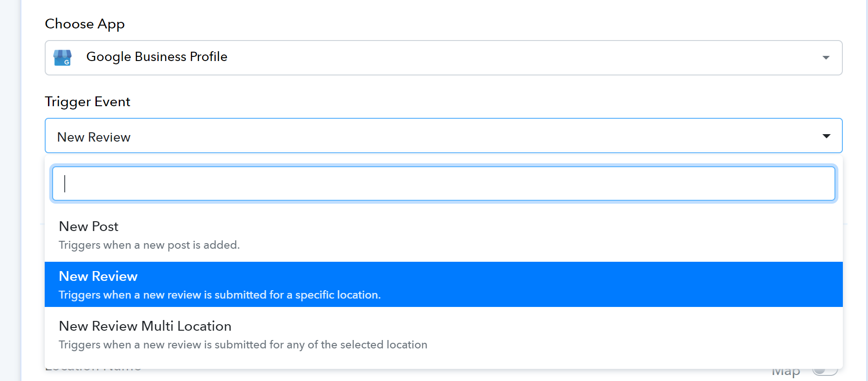Click the Trigger Event heading
Image resolution: width=868 pixels, height=381 pixels.
[x=88, y=102]
